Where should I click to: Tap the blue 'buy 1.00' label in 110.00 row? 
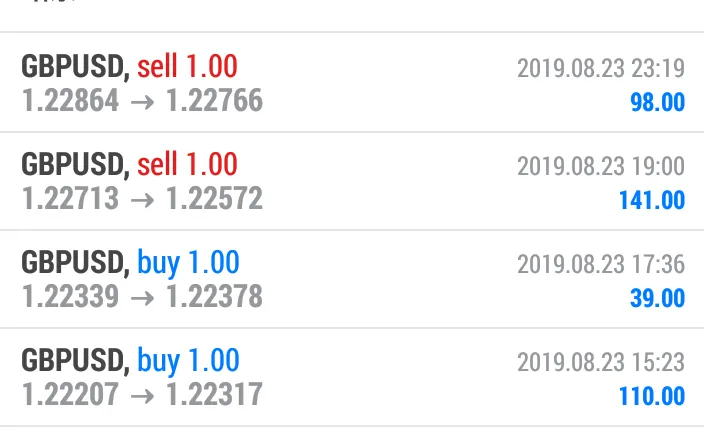coord(188,360)
